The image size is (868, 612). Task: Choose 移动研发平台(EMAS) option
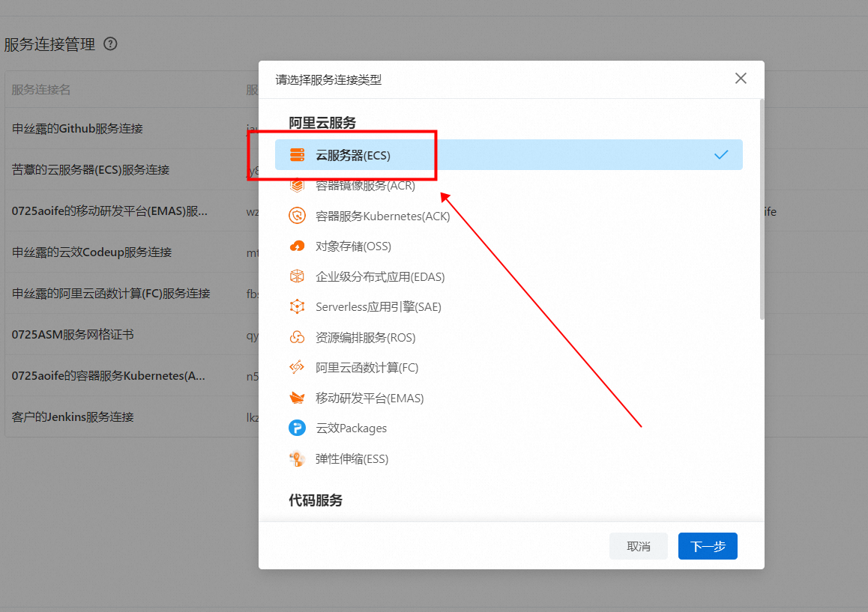[509, 398]
